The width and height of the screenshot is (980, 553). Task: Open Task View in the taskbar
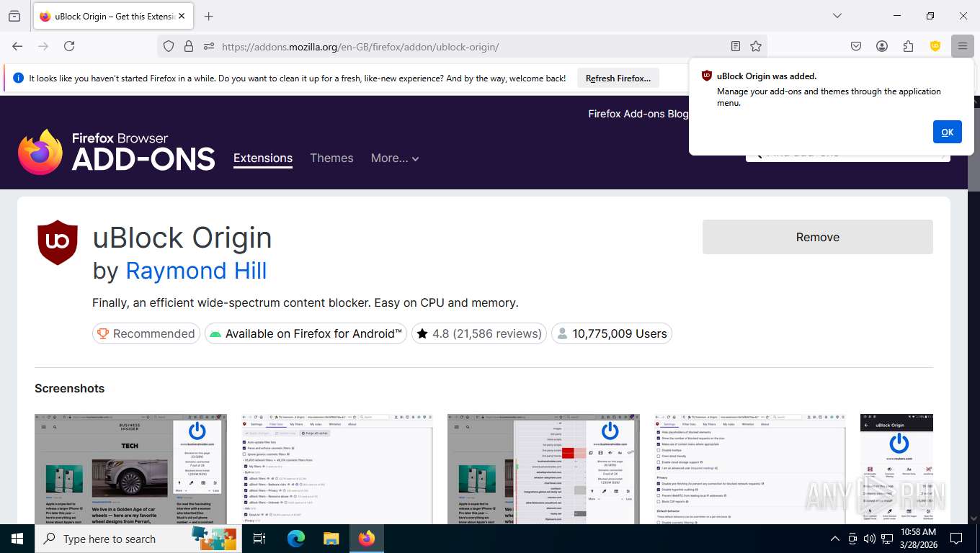point(259,539)
